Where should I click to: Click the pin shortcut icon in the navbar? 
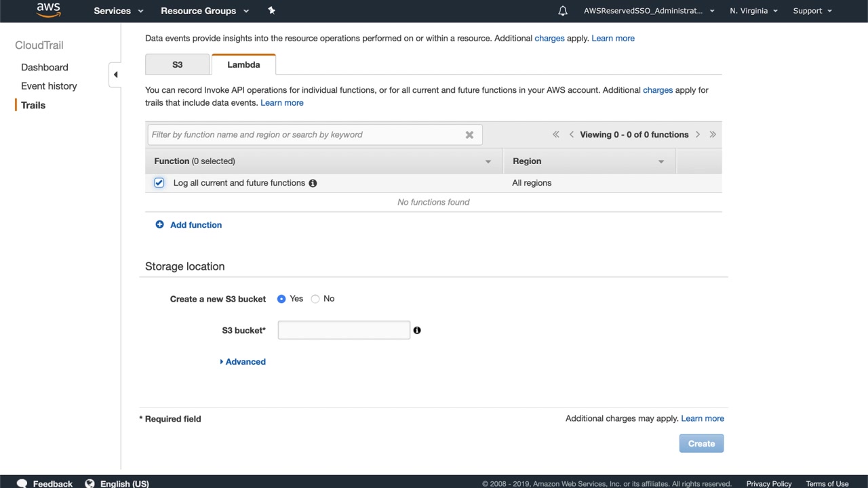tap(271, 10)
